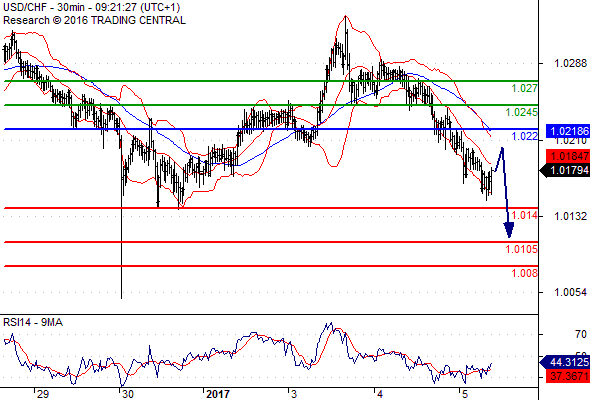Click the blue 1.022 pivot label
Screen dimensions: 590x400
[525, 136]
